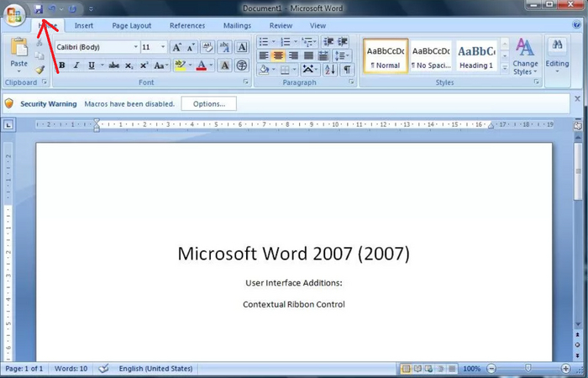Sort the selected text
This screenshot has height=378, width=588.
[330, 70]
